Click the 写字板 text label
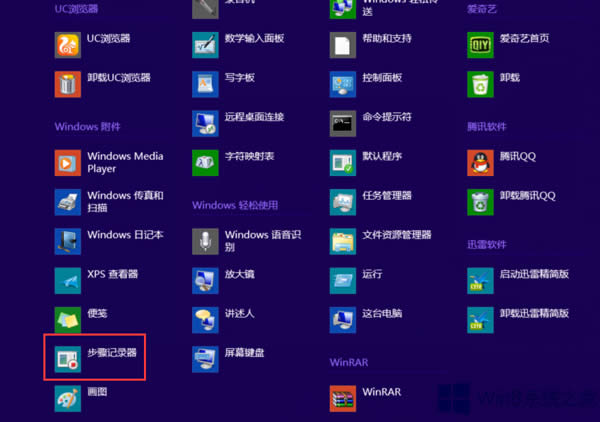This screenshot has width=600, height=422. (240, 78)
